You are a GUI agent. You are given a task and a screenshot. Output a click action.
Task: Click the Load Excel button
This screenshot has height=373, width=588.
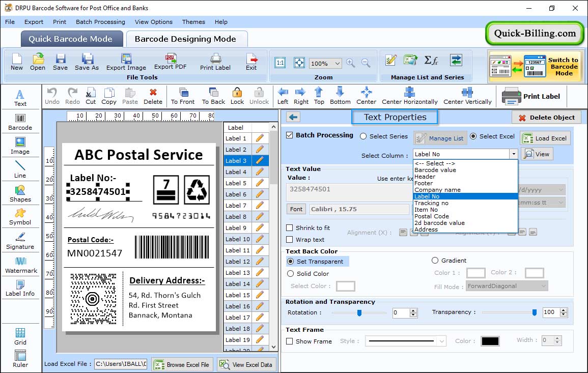[x=545, y=138]
